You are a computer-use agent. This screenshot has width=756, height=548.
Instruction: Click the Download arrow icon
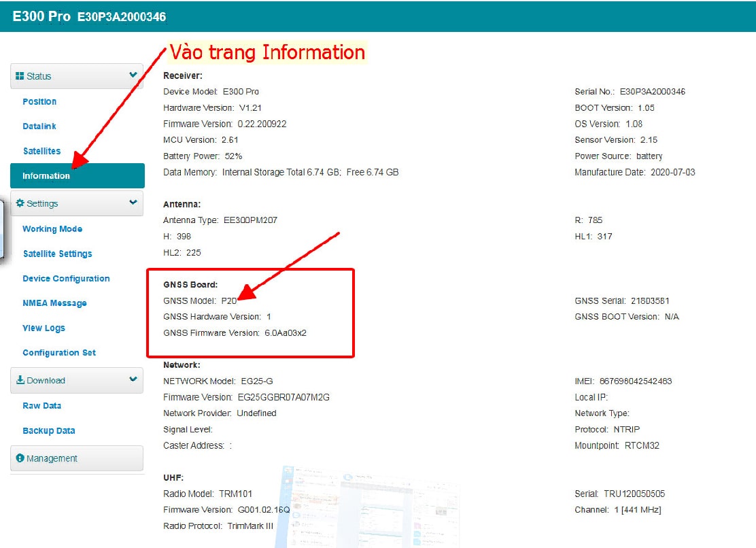(x=20, y=380)
